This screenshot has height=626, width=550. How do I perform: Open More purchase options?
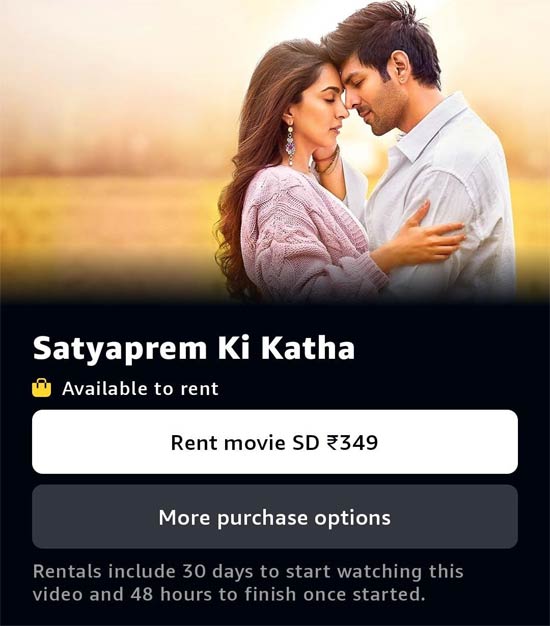pos(275,517)
